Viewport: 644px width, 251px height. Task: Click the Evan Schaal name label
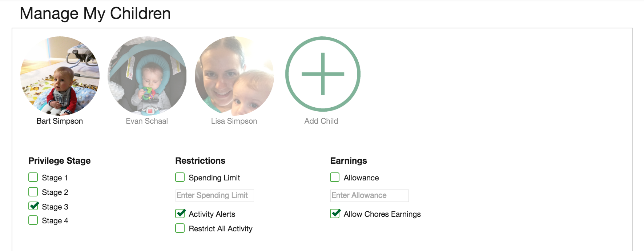tap(147, 121)
